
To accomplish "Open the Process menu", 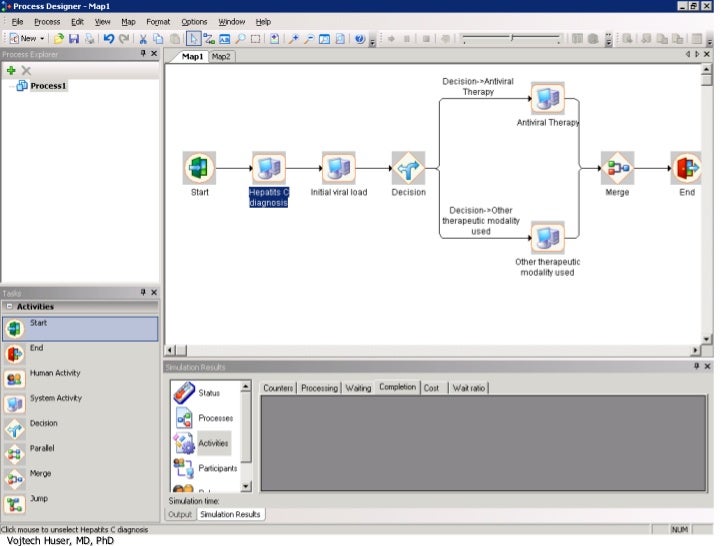I will coord(47,22).
